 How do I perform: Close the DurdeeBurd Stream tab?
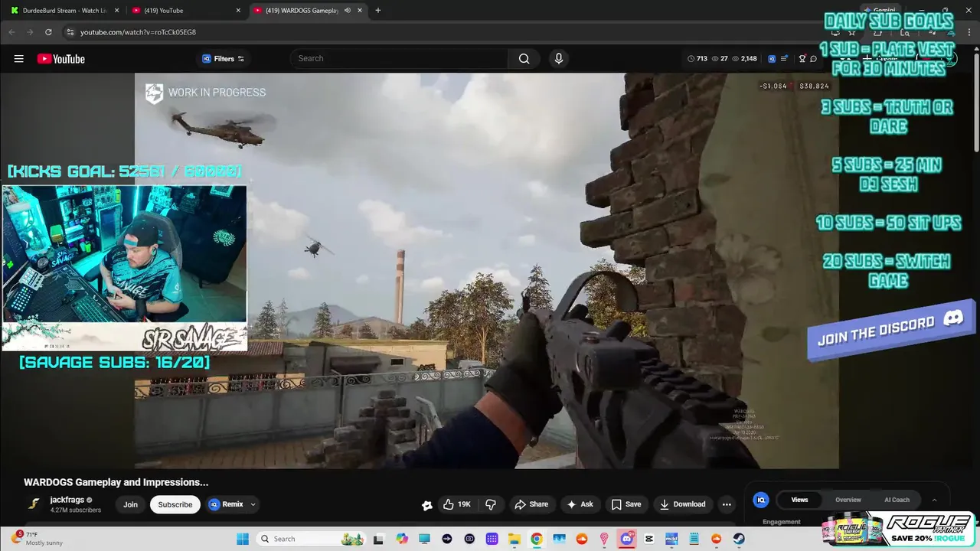pyautogui.click(x=116, y=10)
